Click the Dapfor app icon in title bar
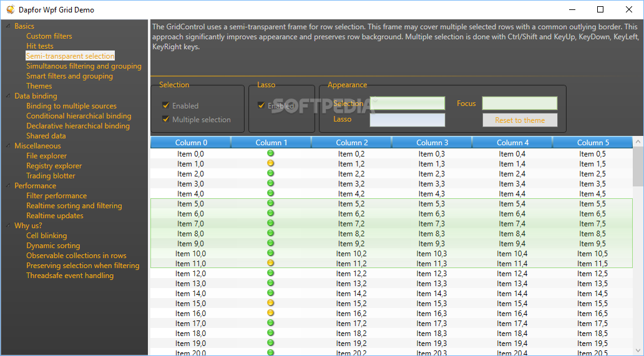644x356 pixels. click(x=10, y=9)
